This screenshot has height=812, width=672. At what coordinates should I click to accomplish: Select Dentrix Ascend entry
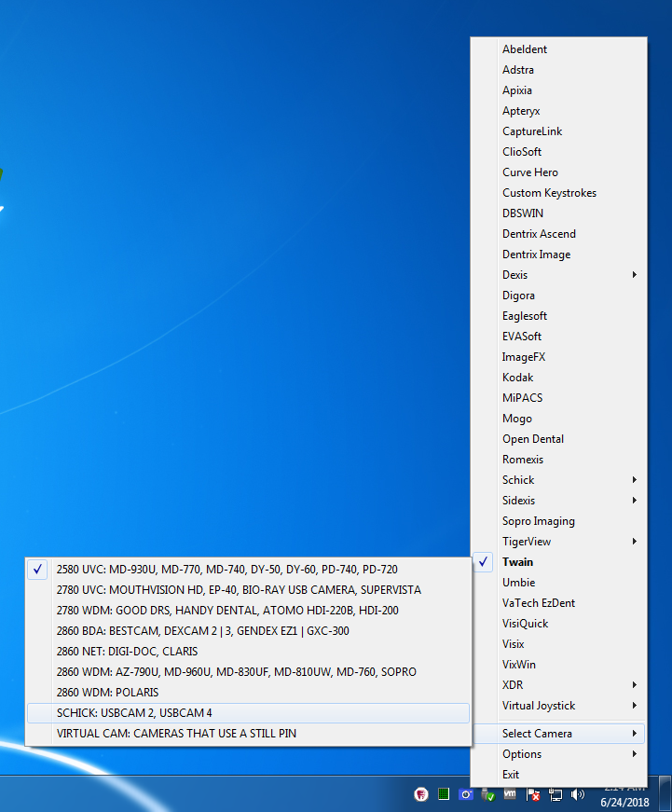(x=559, y=234)
